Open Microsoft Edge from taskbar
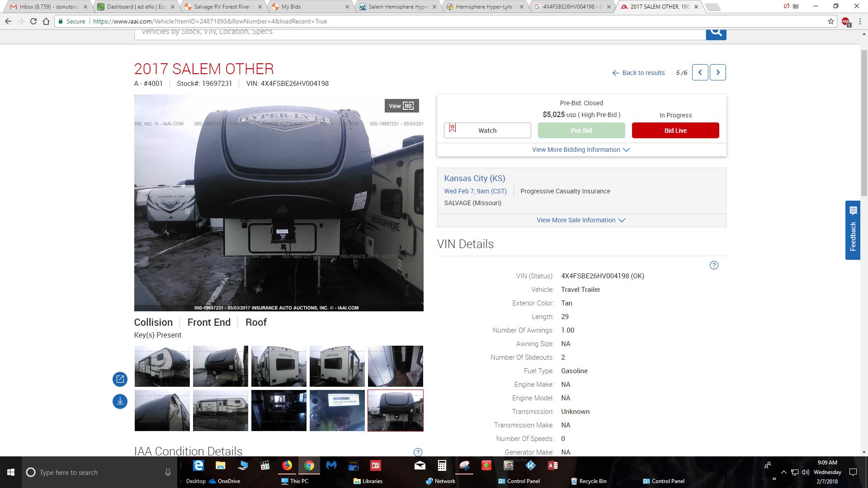Image resolution: width=868 pixels, height=488 pixels. 198,465
